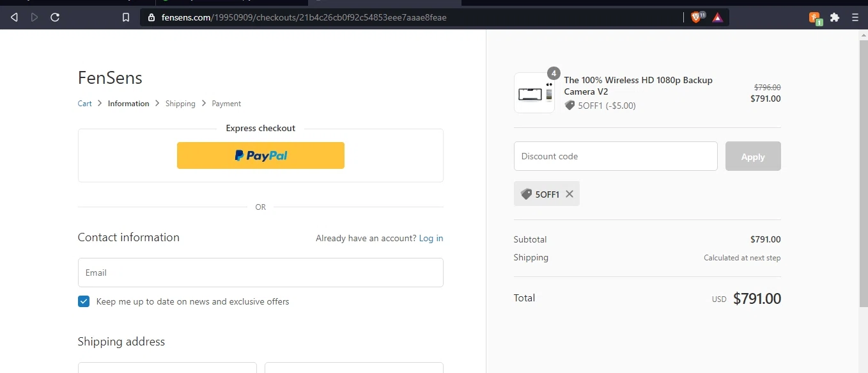Open the FenSens store title
The height and width of the screenshot is (373, 868).
click(x=110, y=78)
